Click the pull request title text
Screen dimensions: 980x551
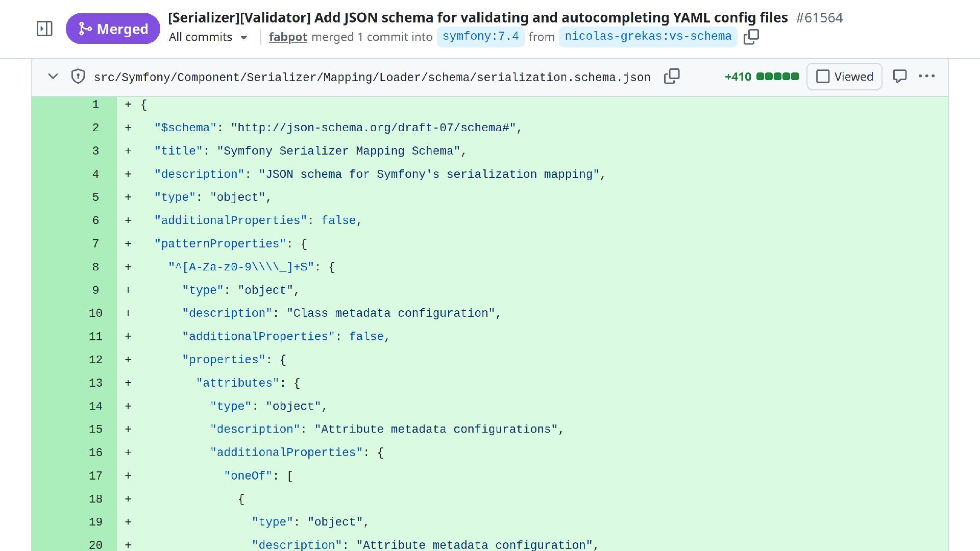(x=477, y=18)
